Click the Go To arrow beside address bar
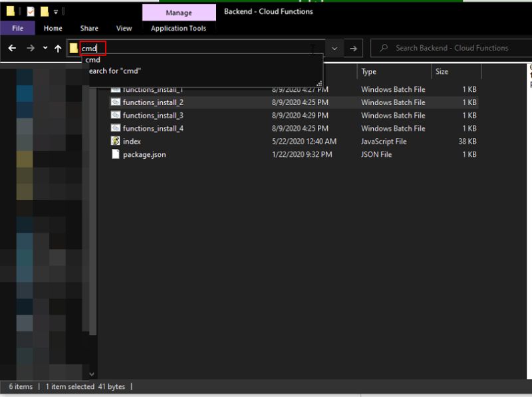Viewport: 532px width, 397px height. (353, 48)
